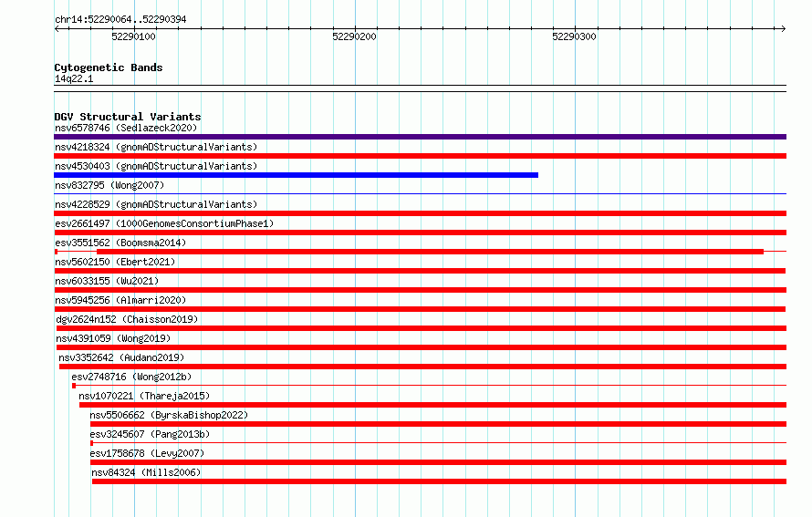812x517 pixels.
Task: Click the nsv6578746 (Sedlazeck2020) label
Action: (126, 128)
